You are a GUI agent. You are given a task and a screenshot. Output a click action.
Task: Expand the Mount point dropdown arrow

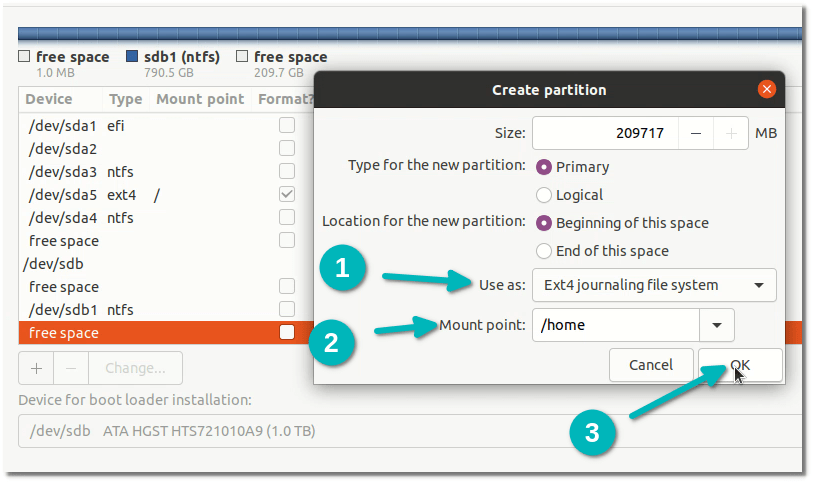(717, 325)
